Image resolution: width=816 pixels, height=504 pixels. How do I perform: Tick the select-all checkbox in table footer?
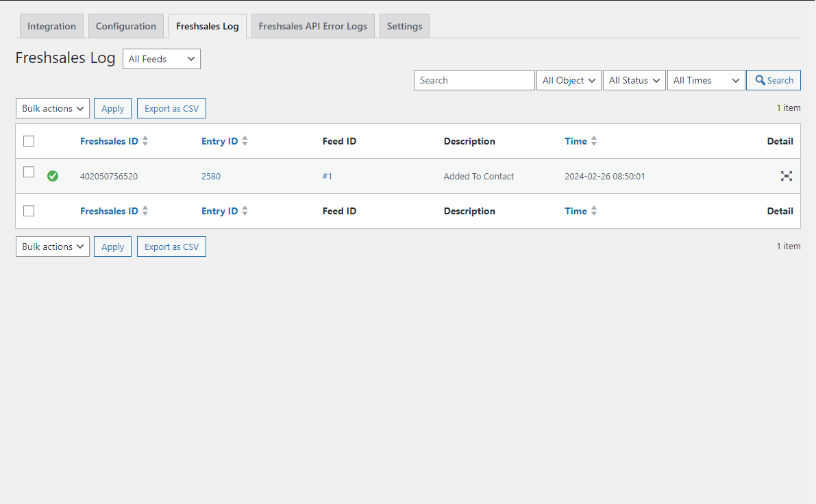click(29, 211)
